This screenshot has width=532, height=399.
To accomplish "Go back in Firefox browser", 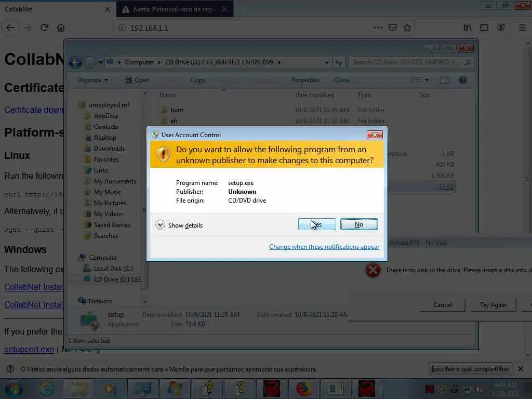I will [x=10, y=28].
